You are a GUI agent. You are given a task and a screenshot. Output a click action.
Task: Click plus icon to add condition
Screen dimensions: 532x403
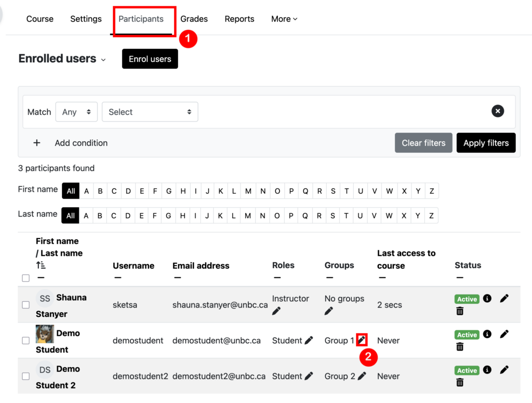tap(37, 143)
